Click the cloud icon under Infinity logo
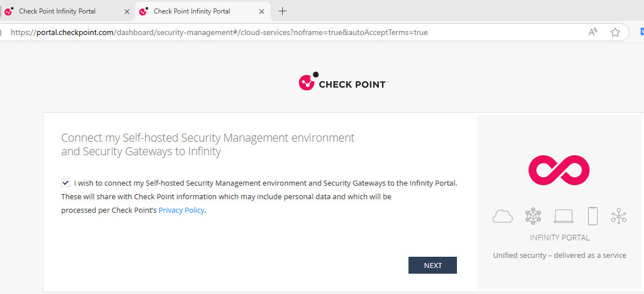Screen dimensions: 644x294 [x=503, y=216]
